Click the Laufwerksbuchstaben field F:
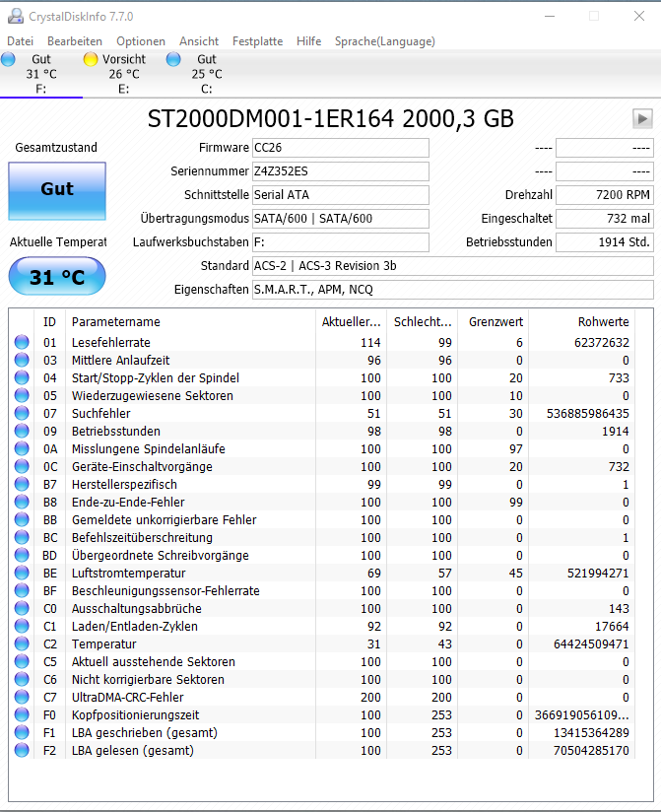 341,241
